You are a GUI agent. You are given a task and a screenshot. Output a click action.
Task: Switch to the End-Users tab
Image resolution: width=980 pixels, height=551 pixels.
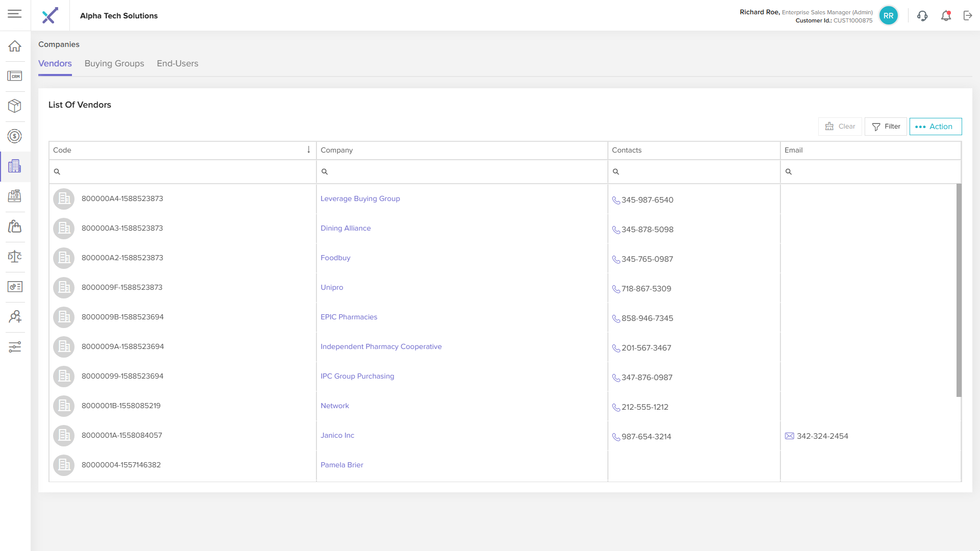[x=177, y=64]
